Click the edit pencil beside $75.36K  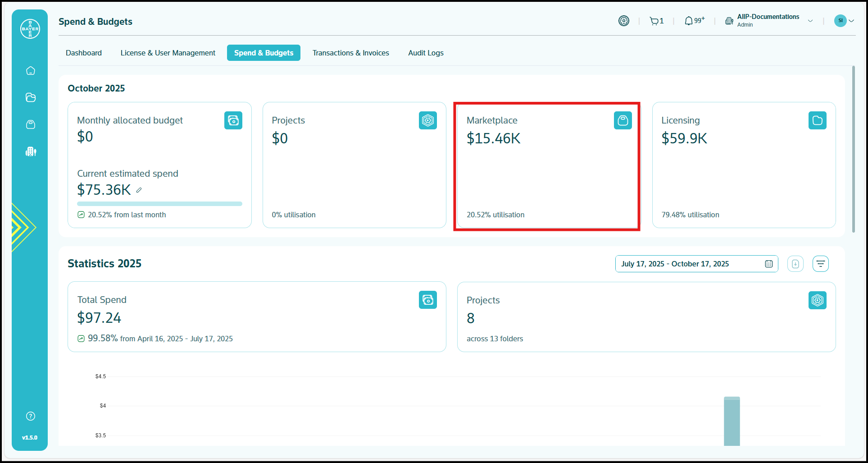[139, 190]
